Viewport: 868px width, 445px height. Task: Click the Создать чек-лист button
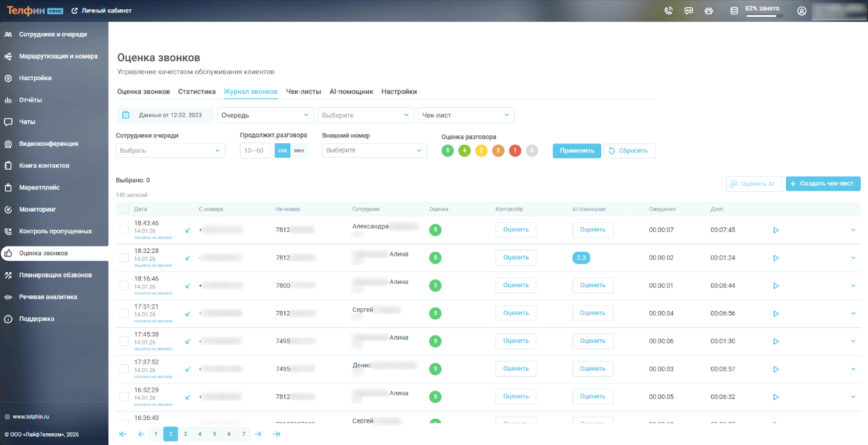pos(823,183)
